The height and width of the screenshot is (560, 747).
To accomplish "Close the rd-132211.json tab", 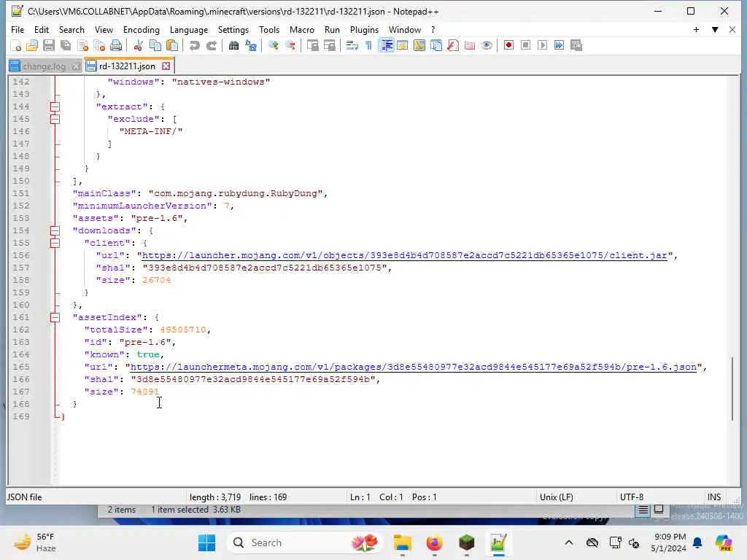I will pos(166,66).
